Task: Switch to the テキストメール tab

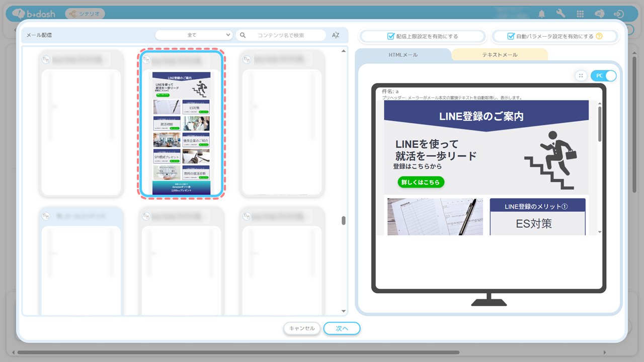Action: (x=500, y=55)
